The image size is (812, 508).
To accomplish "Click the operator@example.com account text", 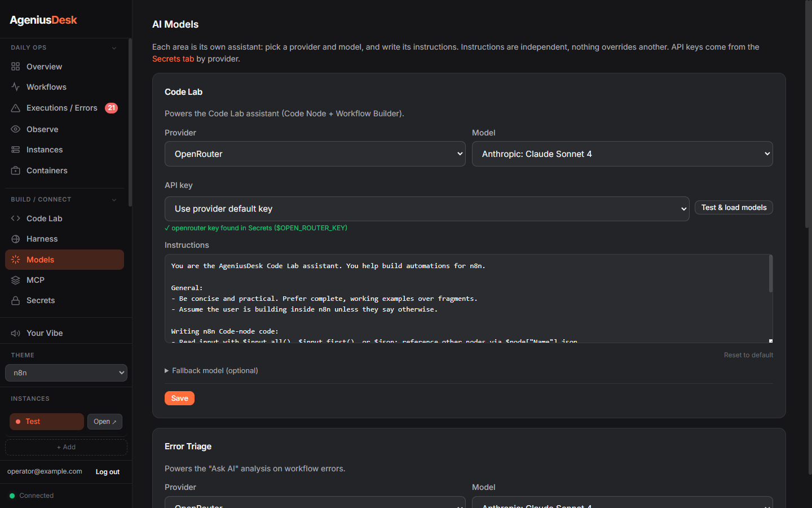I will [x=45, y=471].
